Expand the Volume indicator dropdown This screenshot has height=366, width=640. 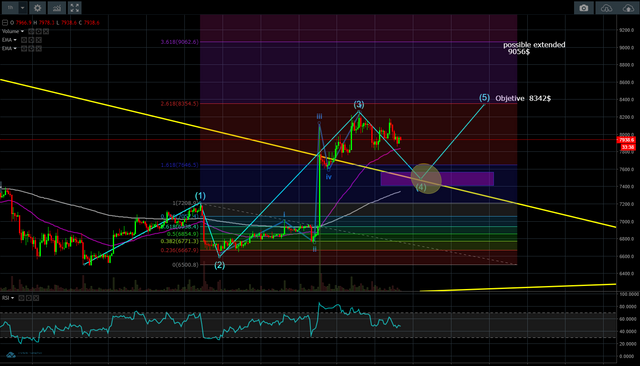(22, 31)
